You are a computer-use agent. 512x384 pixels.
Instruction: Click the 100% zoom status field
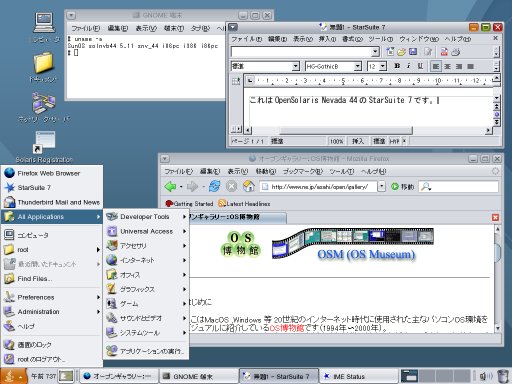pos(336,141)
